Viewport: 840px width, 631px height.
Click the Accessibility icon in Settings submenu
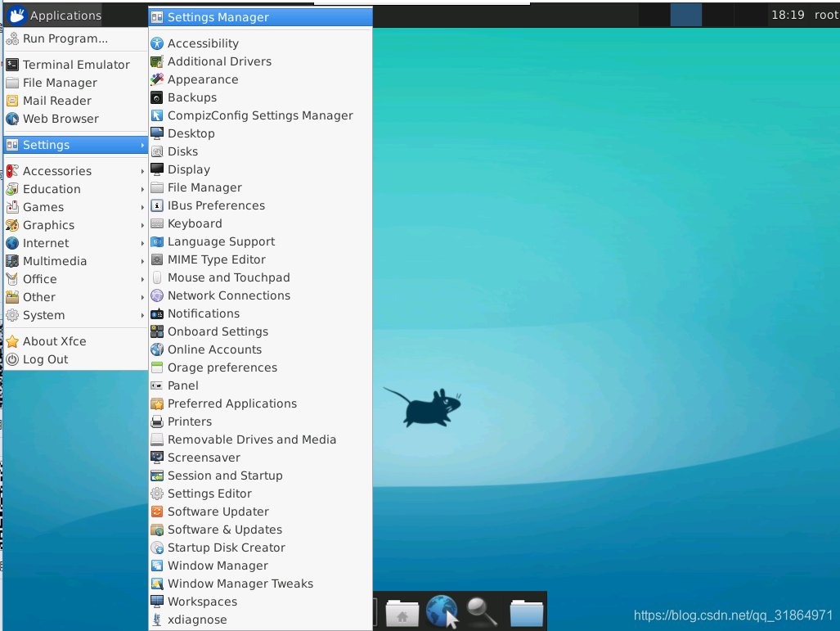coord(157,43)
